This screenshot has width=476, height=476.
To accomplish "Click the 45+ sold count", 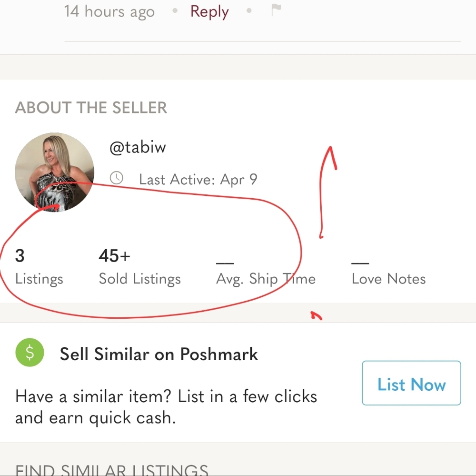I will (x=114, y=256).
